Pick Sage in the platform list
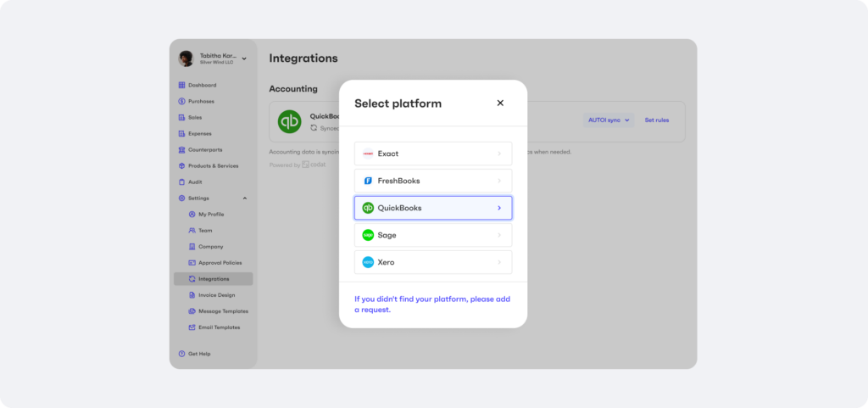This screenshot has height=408, width=868. click(433, 235)
